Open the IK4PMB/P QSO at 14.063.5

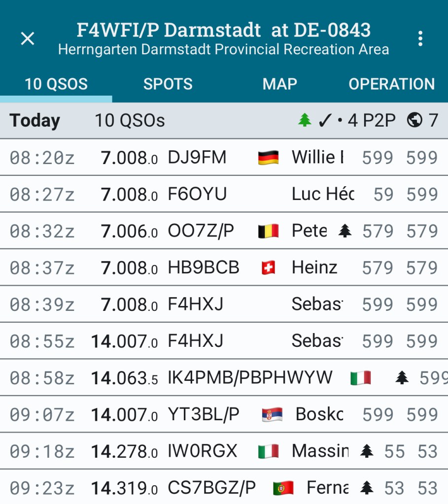[x=222, y=378]
